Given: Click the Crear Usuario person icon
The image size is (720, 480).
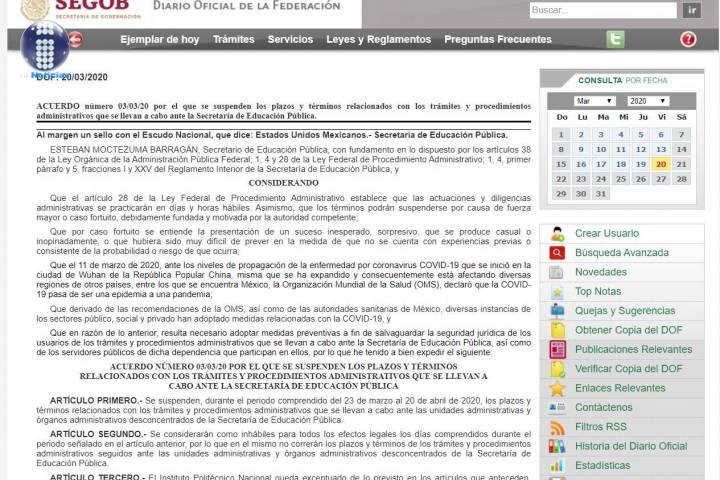Looking at the screenshot, I should [557, 233].
